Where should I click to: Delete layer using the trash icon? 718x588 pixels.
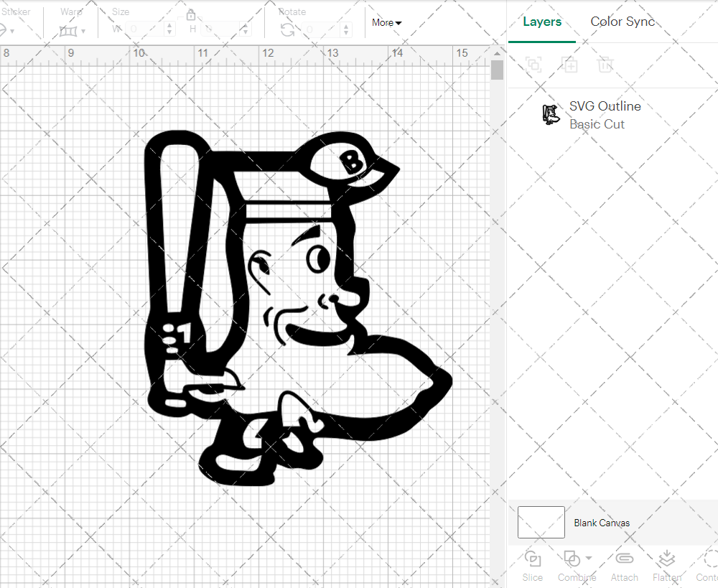[606, 65]
